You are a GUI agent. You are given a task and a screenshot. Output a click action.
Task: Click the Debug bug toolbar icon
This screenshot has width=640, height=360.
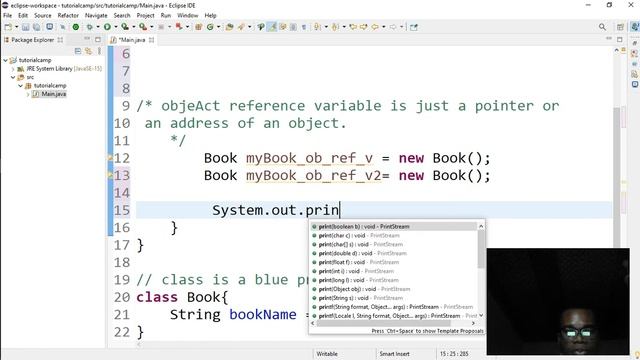pyautogui.click(x=89, y=27)
